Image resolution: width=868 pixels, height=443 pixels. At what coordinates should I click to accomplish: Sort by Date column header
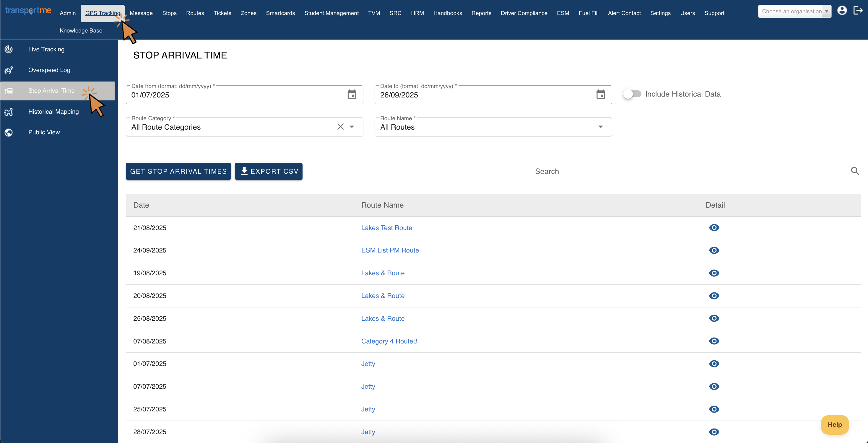tap(141, 205)
